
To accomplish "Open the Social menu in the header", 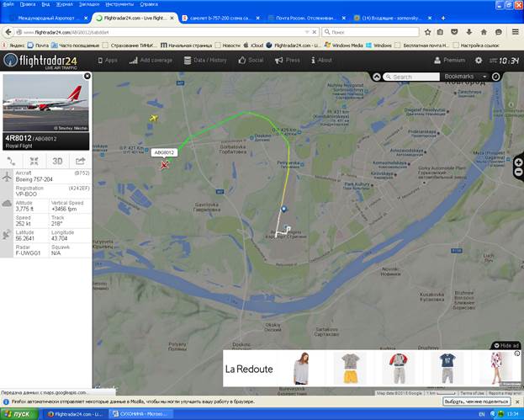I will [251, 61].
